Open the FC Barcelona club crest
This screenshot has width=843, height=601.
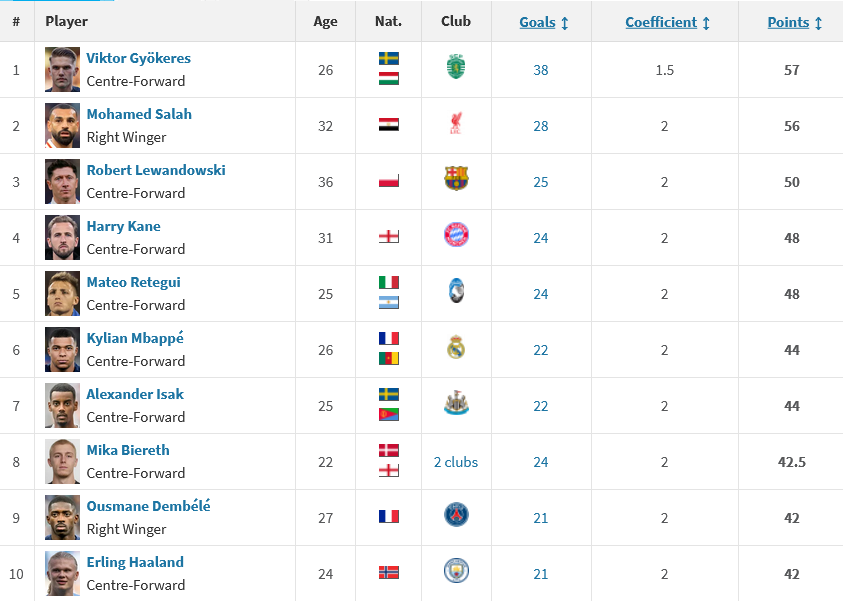[x=456, y=180]
